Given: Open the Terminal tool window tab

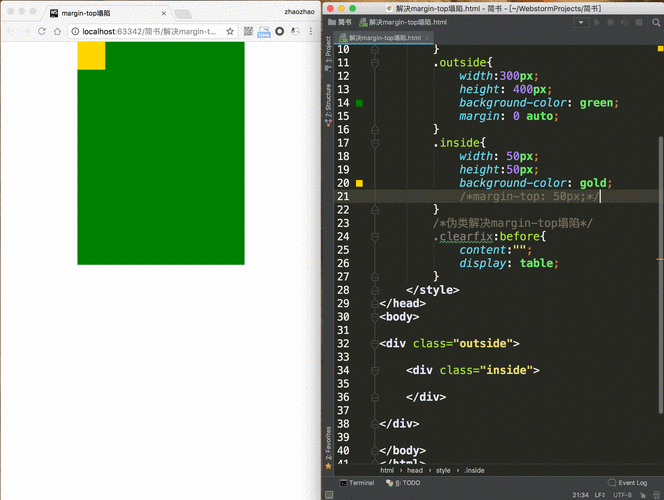Looking at the screenshot, I should 357,483.
